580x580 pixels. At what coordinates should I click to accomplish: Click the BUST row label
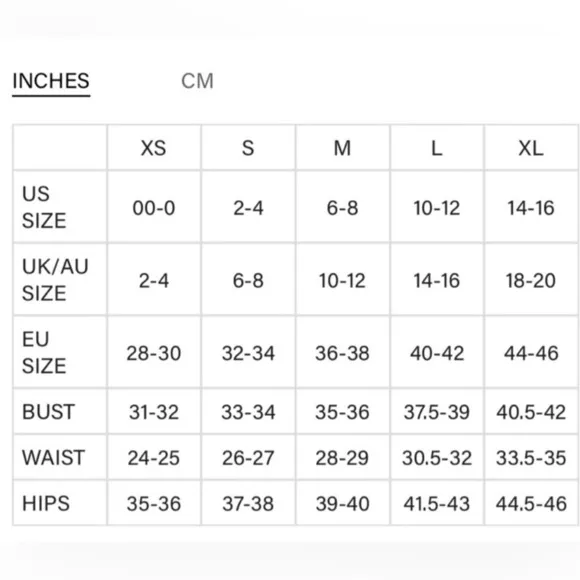(48, 412)
